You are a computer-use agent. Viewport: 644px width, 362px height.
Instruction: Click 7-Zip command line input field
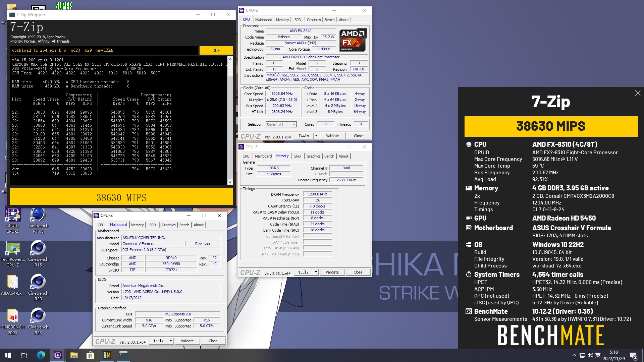[x=104, y=50]
